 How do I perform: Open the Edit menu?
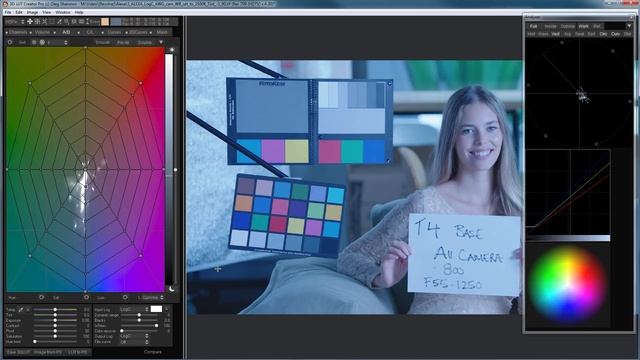point(19,12)
